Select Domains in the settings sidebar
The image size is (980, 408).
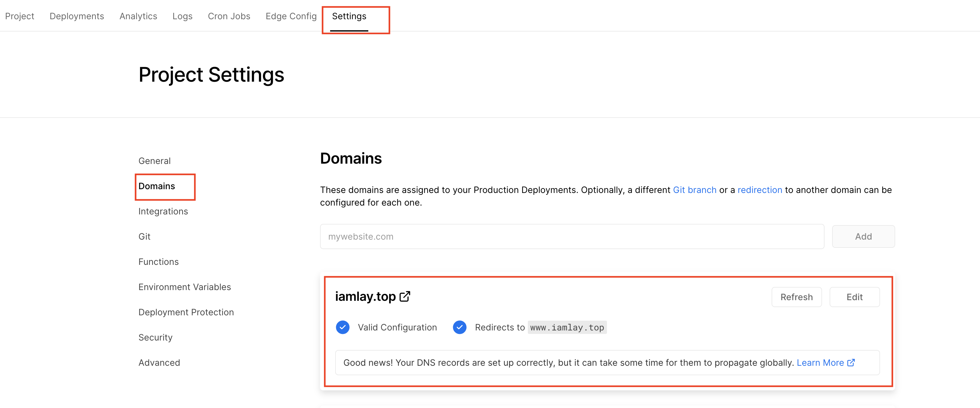pos(157,186)
